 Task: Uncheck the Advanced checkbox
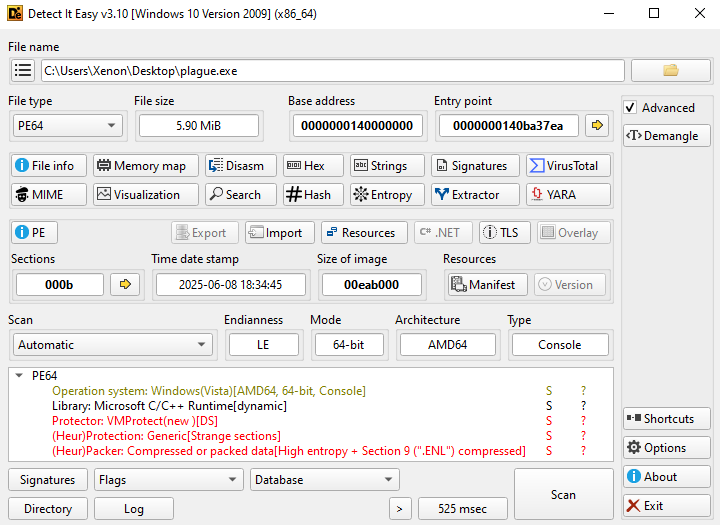pos(630,108)
